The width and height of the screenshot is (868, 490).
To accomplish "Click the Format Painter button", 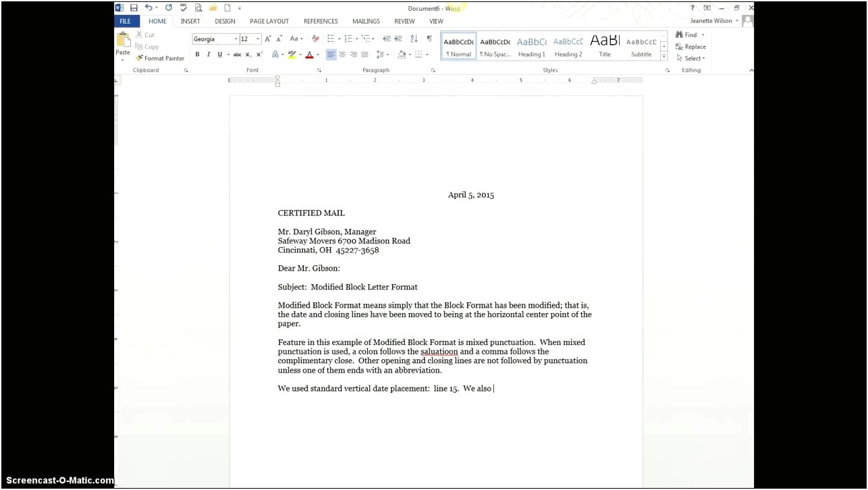I will tap(160, 59).
